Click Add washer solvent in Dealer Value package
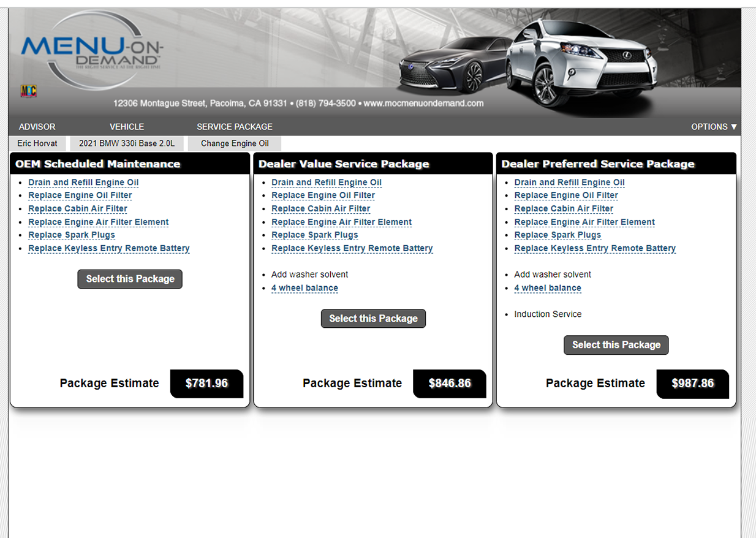756x538 pixels. (x=310, y=275)
